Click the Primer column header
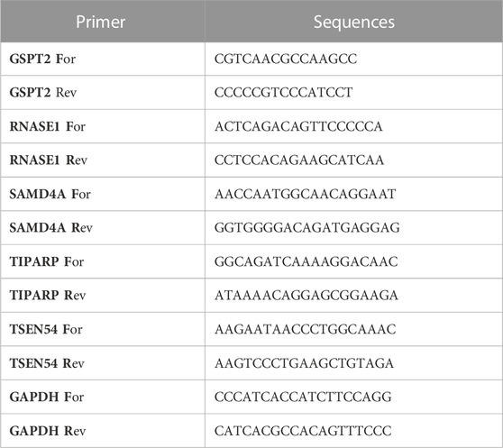The height and width of the screenshot is (448, 503). (100, 23)
